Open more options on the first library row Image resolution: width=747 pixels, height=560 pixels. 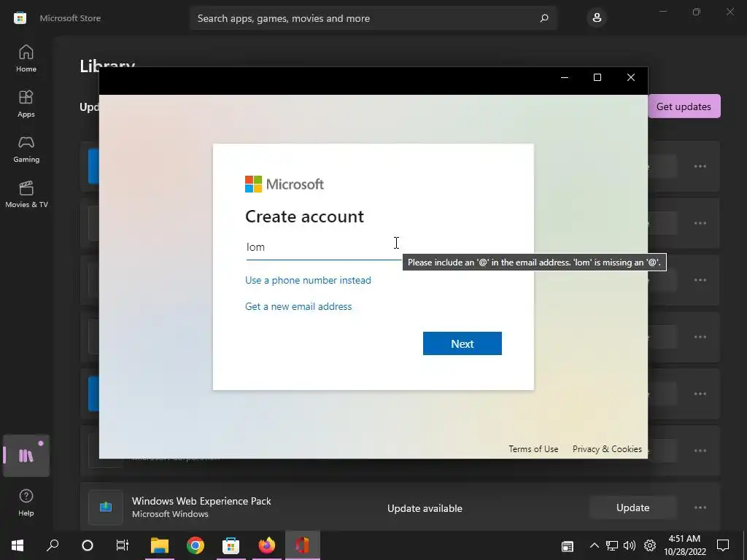click(x=700, y=166)
